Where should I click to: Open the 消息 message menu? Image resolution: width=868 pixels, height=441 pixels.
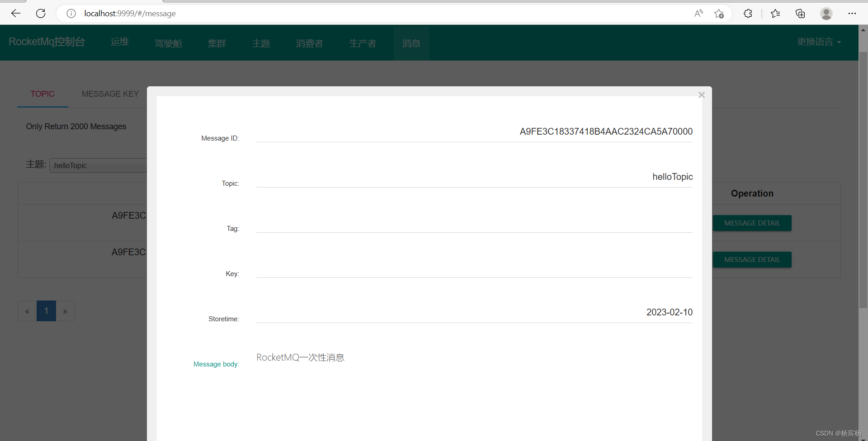point(411,43)
